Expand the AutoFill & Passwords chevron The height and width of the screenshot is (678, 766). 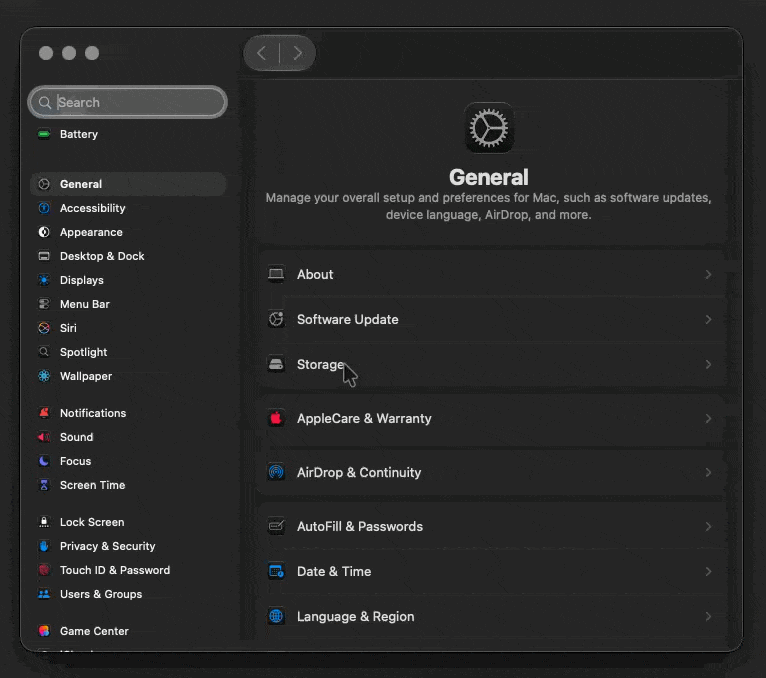[x=708, y=527]
